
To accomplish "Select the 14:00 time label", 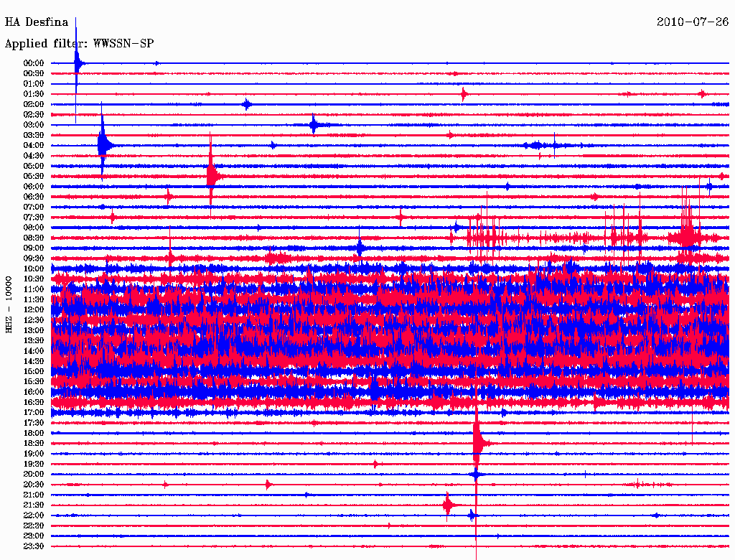I will click(34, 351).
